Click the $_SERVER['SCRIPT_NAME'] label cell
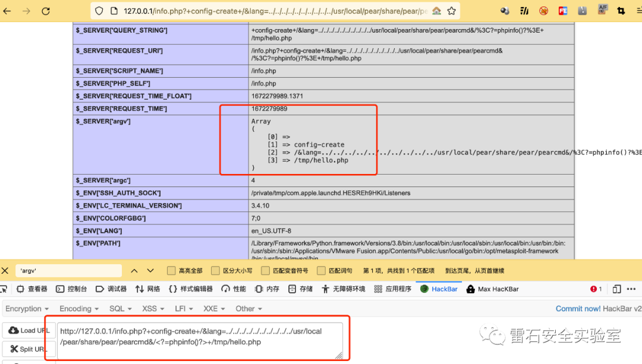The image size is (642, 364). click(x=160, y=71)
